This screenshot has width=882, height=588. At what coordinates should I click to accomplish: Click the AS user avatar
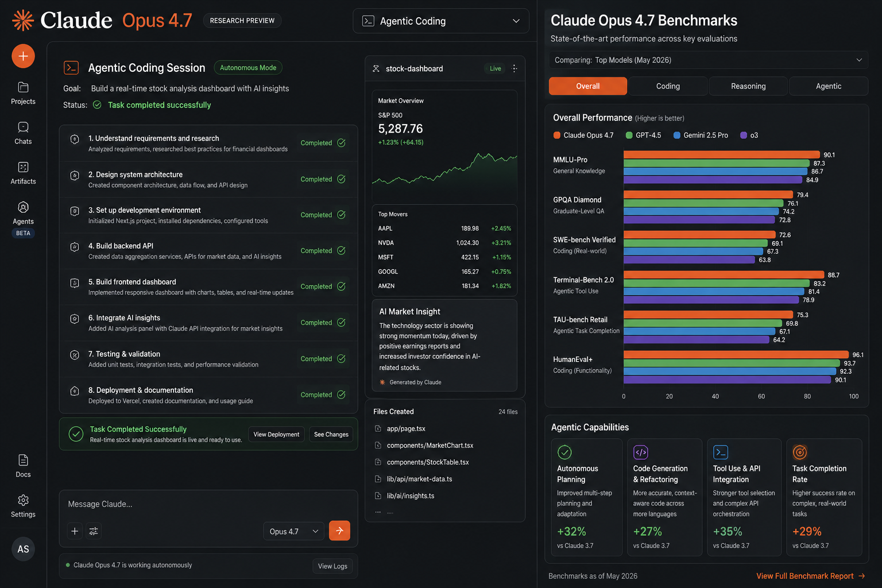[x=23, y=549]
